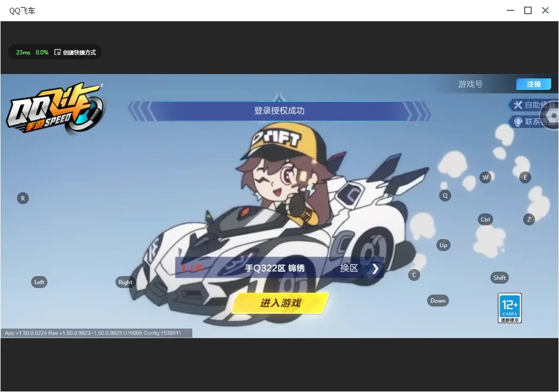Open the CADPA 12+ age rating notice

point(510,308)
